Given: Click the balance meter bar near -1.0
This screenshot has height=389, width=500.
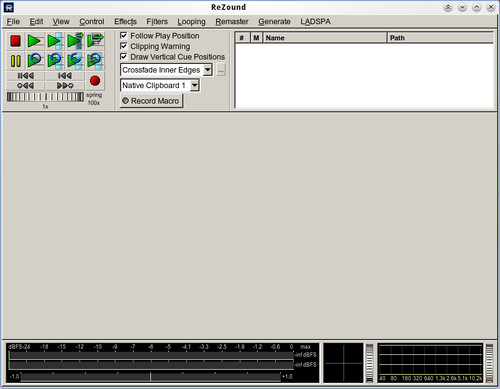Looking at the screenshot, I should click(150, 377).
